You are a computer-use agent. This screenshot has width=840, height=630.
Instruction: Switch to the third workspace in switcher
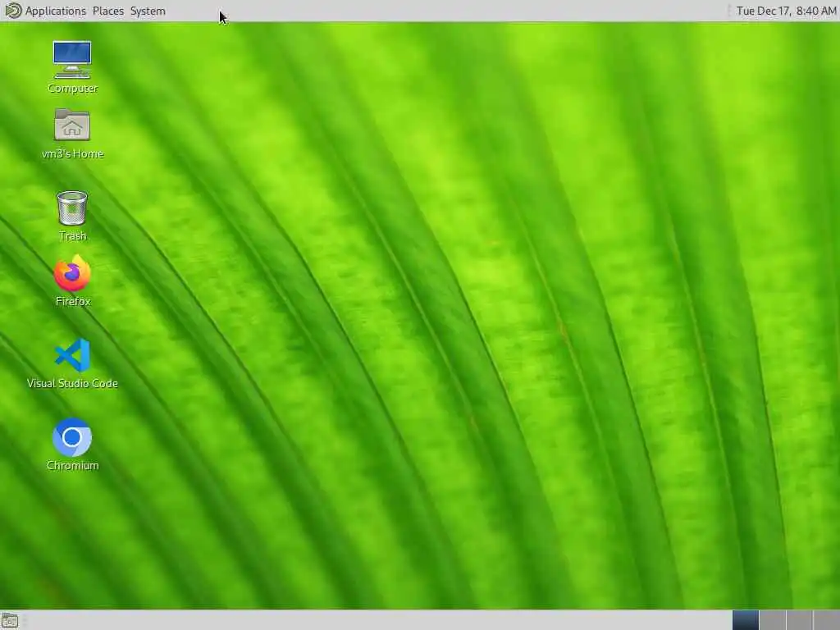[x=799, y=620]
